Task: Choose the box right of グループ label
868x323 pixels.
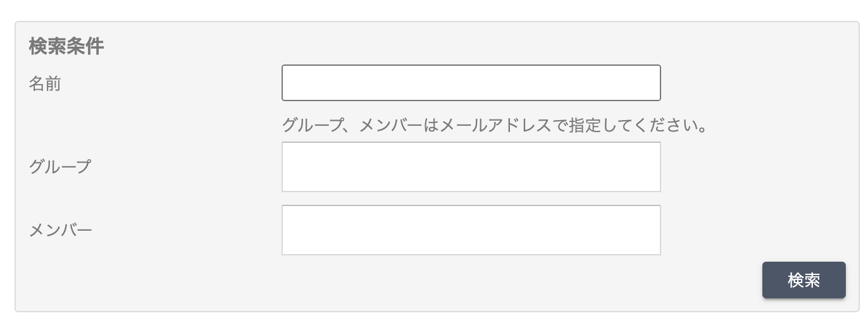Action: (471, 167)
